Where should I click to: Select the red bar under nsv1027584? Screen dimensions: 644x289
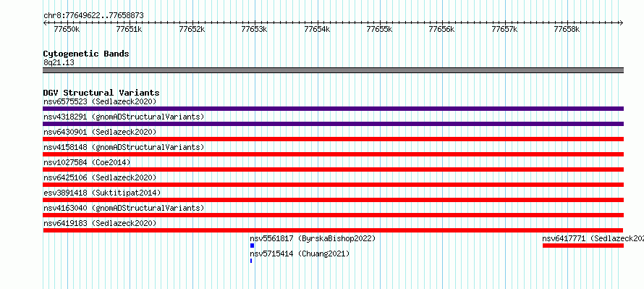coord(333,169)
